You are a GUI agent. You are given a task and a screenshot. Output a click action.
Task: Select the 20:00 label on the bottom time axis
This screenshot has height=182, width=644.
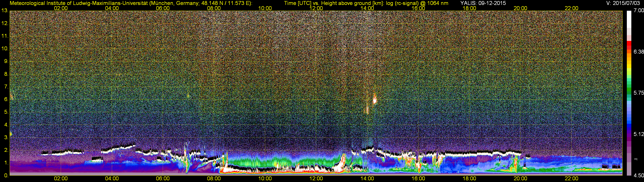pos(521,179)
